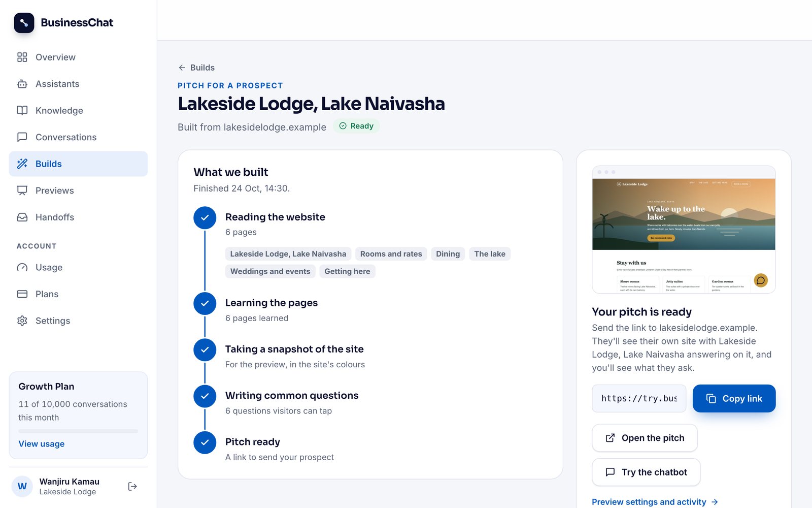Image resolution: width=812 pixels, height=508 pixels.
Task: Click the Copy link button
Action: point(734,398)
